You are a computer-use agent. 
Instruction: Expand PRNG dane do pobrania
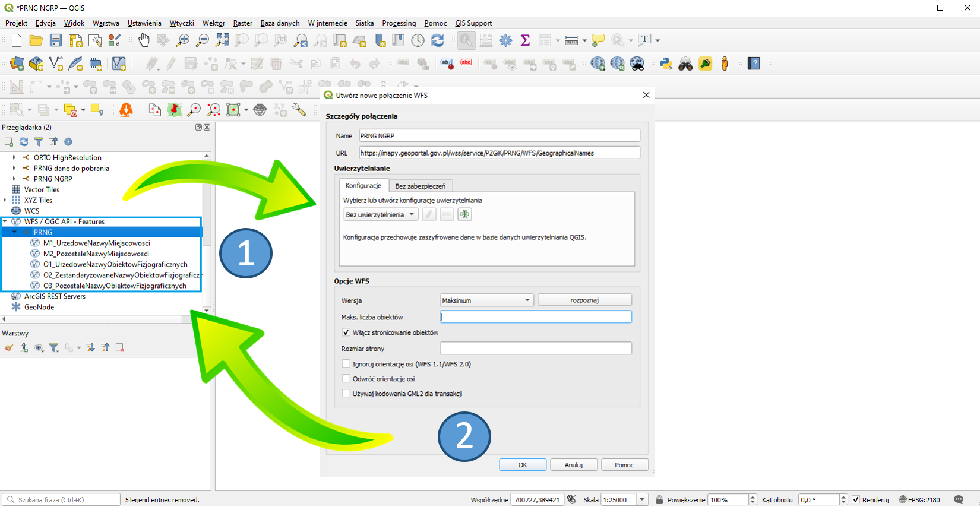(x=14, y=168)
